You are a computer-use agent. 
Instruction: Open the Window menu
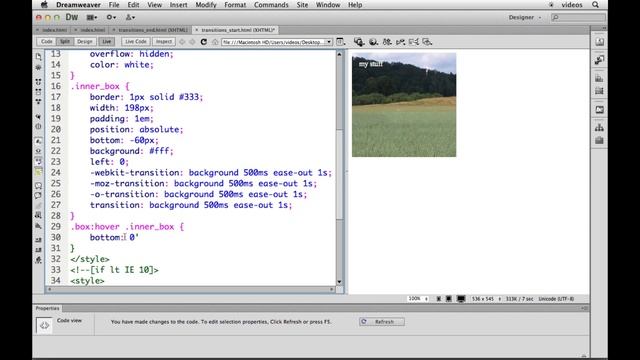tap(328, 5)
